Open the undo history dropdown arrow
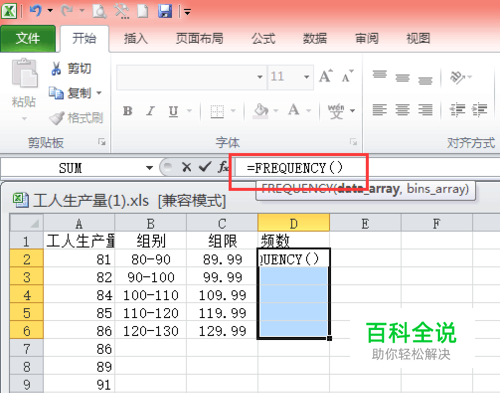This screenshot has height=393, width=500. 50,11
